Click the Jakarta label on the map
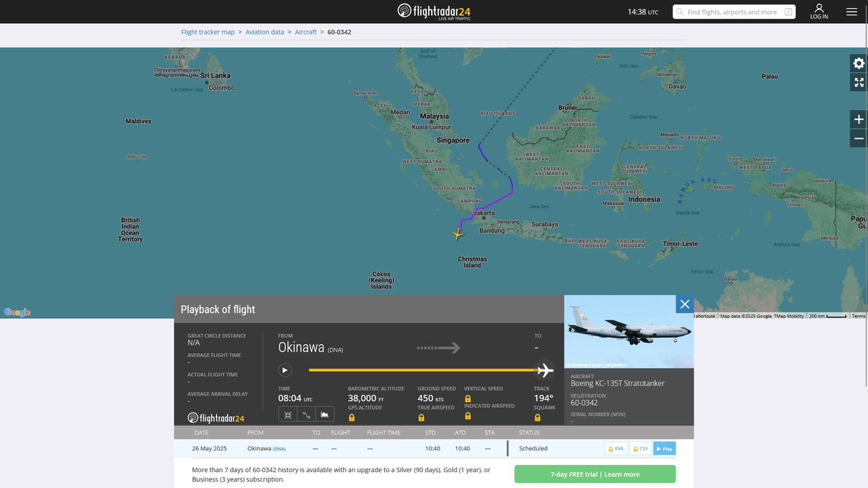This screenshot has height=488, width=868. click(485, 213)
